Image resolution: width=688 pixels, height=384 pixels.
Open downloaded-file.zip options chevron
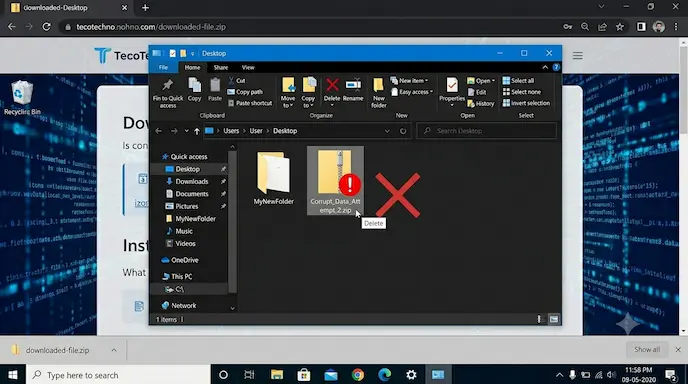point(114,350)
